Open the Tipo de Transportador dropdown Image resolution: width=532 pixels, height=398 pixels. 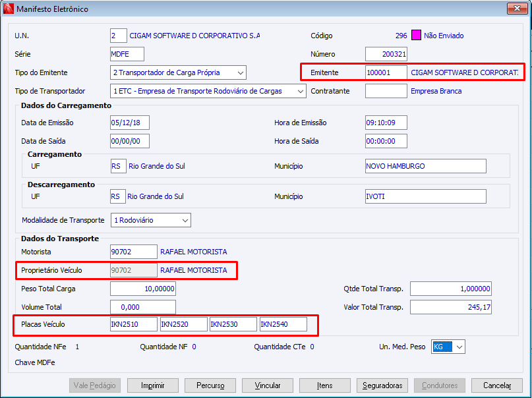pyautogui.click(x=208, y=91)
